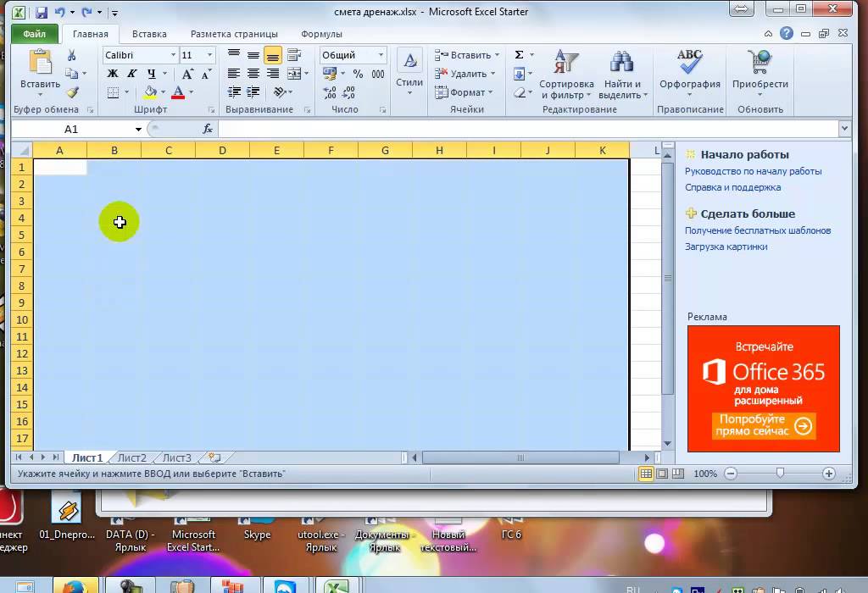868x593 pixels.
Task: Open the Calibri font name dropdown
Action: click(x=173, y=55)
